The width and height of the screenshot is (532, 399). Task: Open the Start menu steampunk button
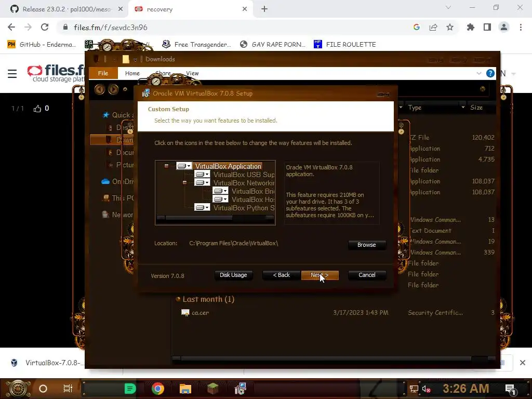(x=18, y=389)
